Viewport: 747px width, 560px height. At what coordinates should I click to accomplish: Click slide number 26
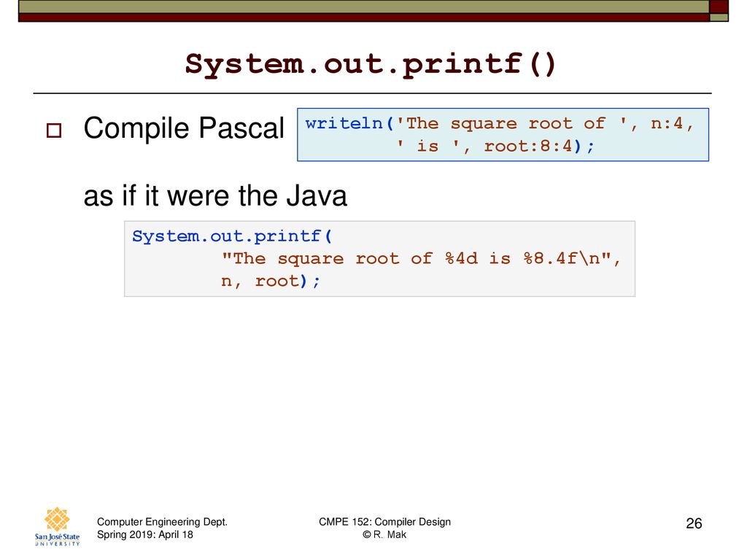[694, 524]
